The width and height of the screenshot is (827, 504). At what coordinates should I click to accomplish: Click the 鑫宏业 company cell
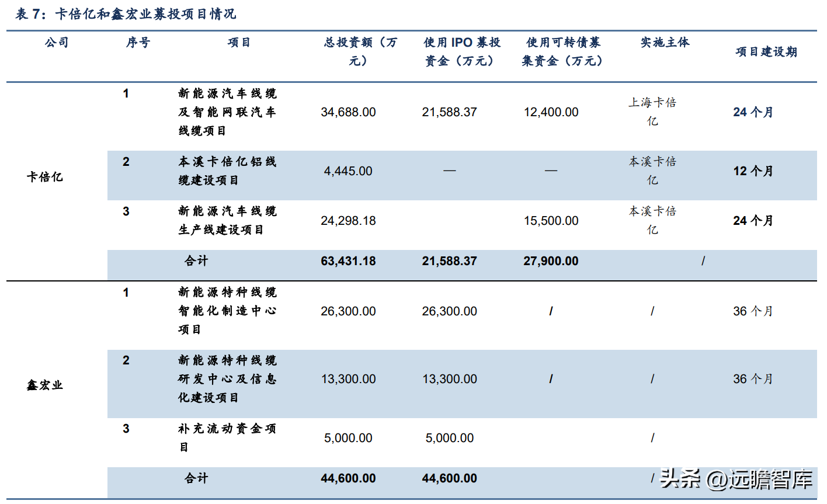click(x=44, y=385)
